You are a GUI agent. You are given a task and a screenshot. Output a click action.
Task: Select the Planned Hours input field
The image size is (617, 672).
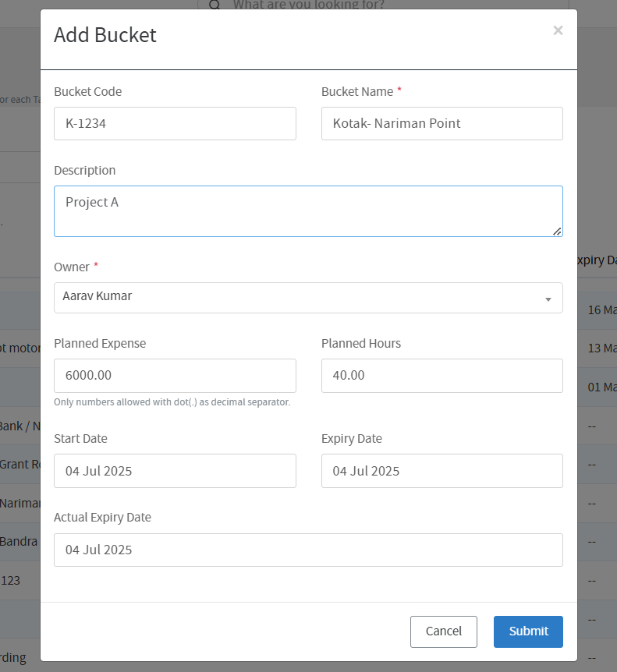pyautogui.click(x=441, y=375)
